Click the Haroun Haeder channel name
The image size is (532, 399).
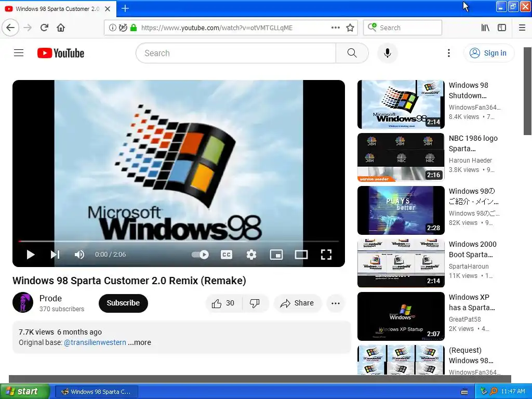[x=470, y=160]
